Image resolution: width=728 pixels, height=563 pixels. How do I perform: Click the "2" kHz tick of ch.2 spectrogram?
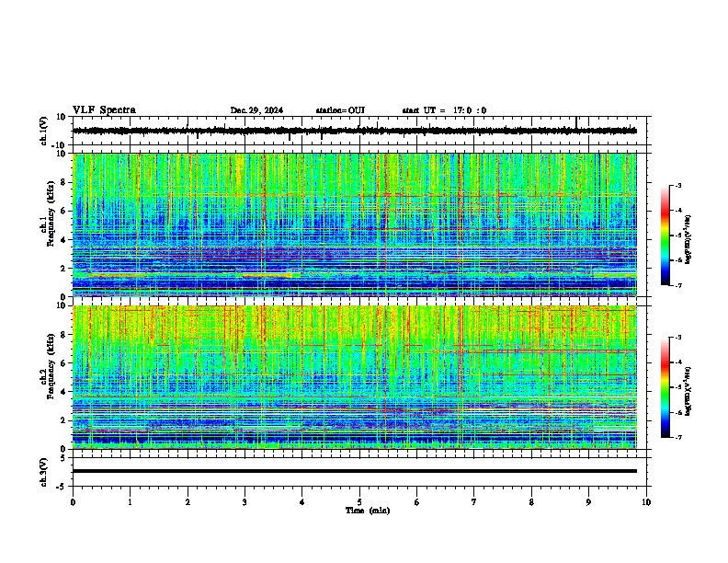coord(63,420)
